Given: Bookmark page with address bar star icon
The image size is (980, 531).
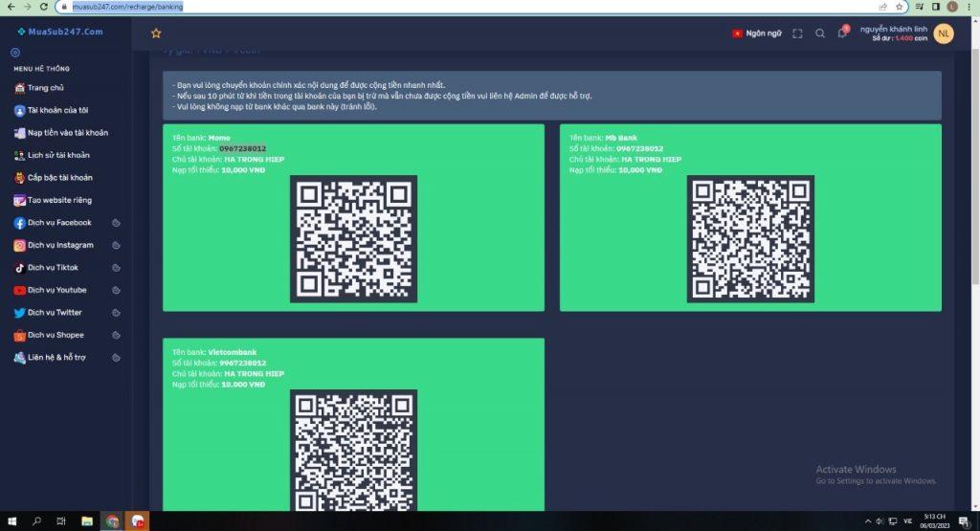Looking at the screenshot, I should pos(900,7).
